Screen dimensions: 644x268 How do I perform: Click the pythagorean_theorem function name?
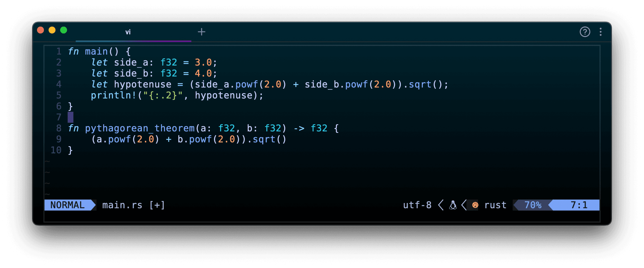tap(140, 128)
